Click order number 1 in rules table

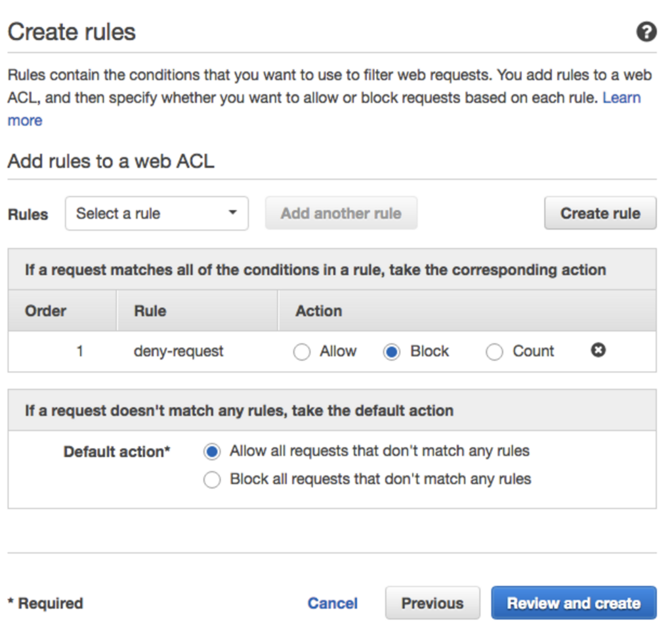80,351
